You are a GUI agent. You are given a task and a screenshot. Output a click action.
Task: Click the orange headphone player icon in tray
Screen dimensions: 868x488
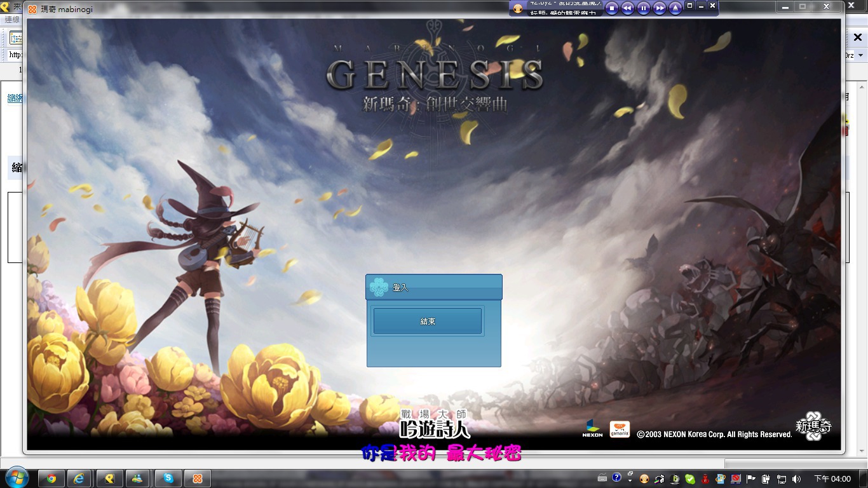[644, 479]
